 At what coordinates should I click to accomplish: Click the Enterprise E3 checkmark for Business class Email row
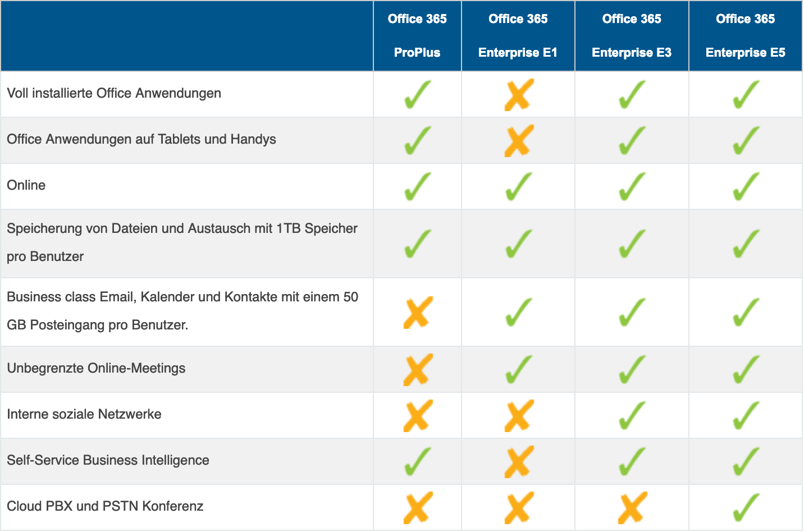632,312
